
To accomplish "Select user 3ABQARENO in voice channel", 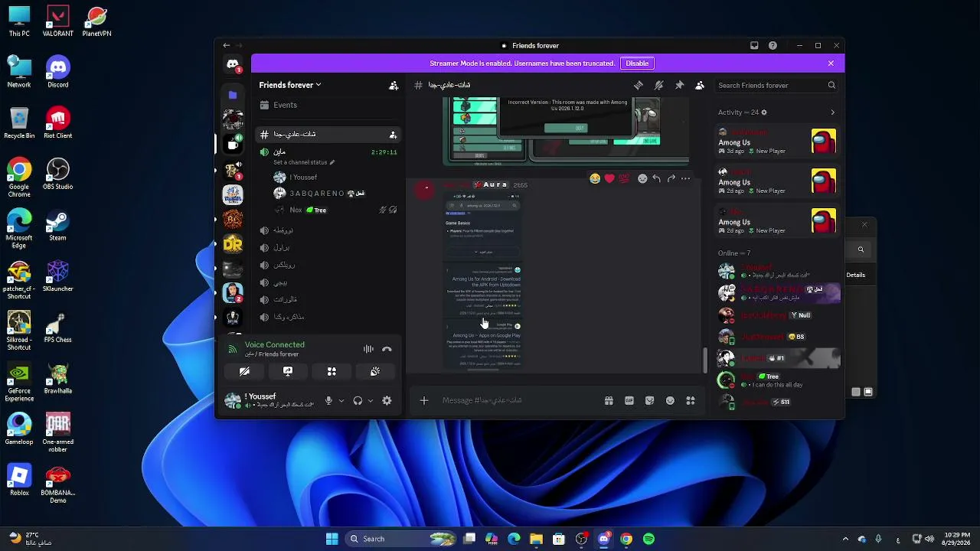I will (337, 194).
